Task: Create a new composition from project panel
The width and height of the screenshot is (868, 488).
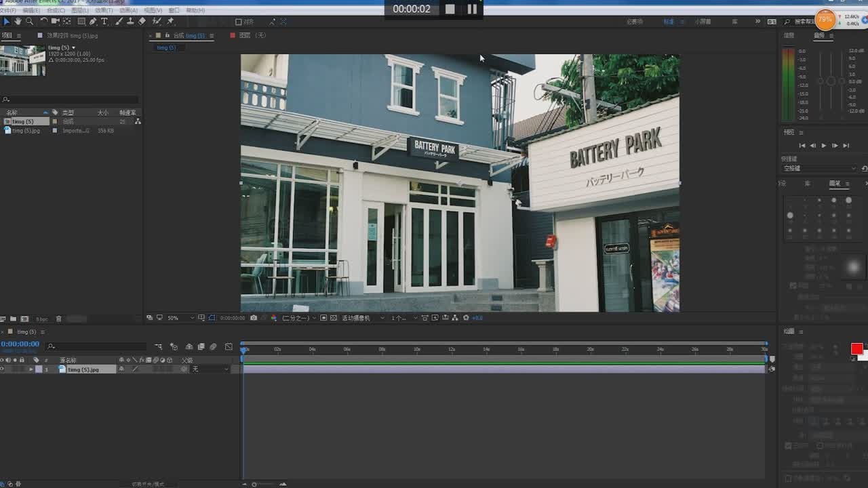Action: point(24,319)
